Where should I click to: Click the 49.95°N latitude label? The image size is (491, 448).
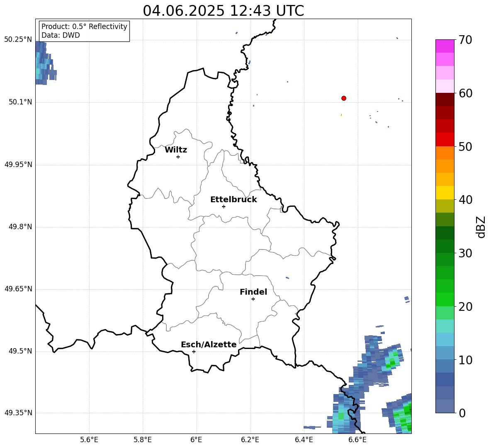coord(18,165)
